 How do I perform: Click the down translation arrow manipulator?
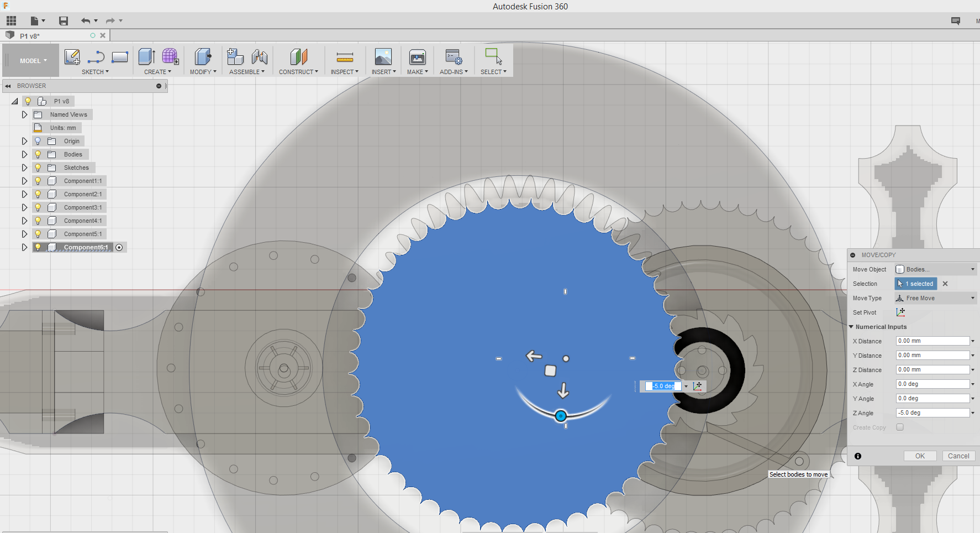[x=563, y=390]
